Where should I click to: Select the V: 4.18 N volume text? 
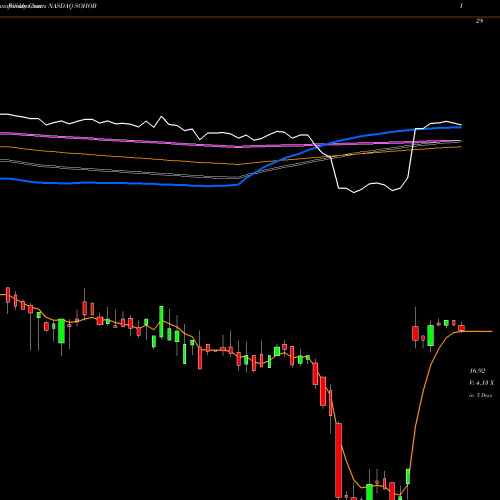tap(482, 383)
